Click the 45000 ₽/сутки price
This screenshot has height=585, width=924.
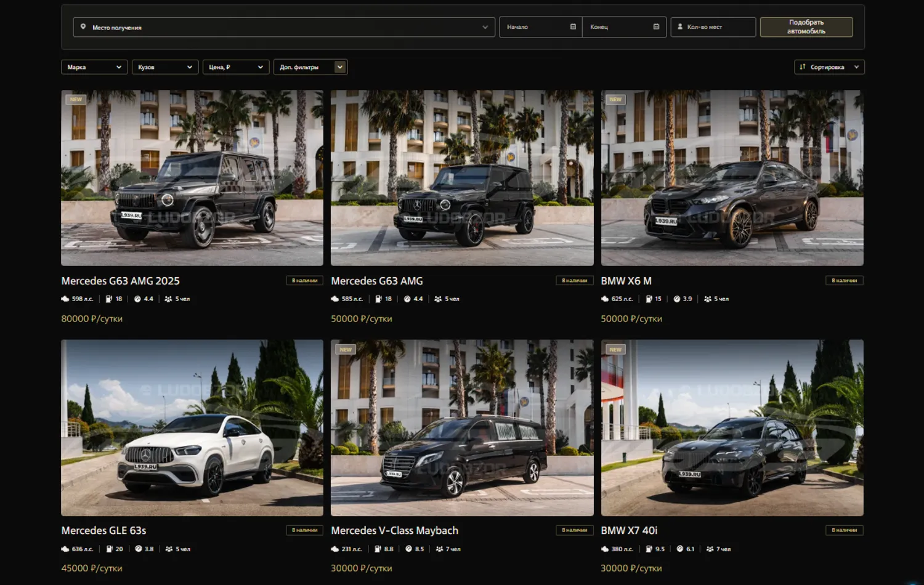coord(92,568)
